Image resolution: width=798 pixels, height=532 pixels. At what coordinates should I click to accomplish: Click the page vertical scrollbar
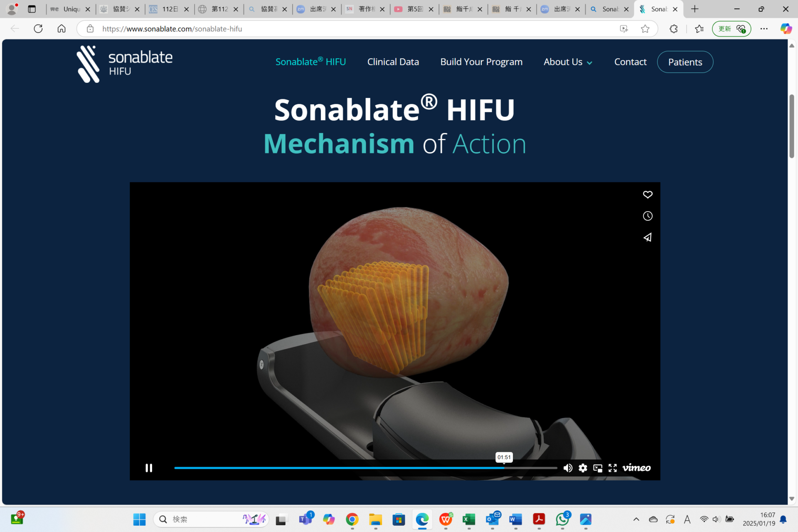(792, 126)
